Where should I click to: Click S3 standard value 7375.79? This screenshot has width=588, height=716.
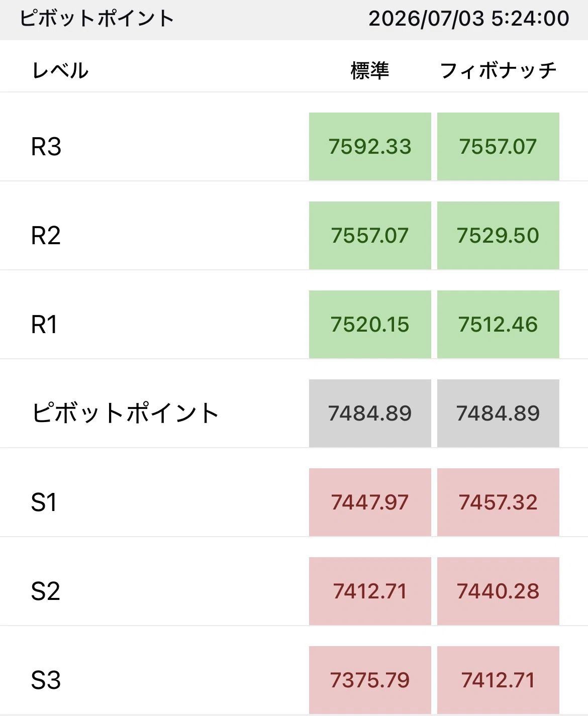370,680
